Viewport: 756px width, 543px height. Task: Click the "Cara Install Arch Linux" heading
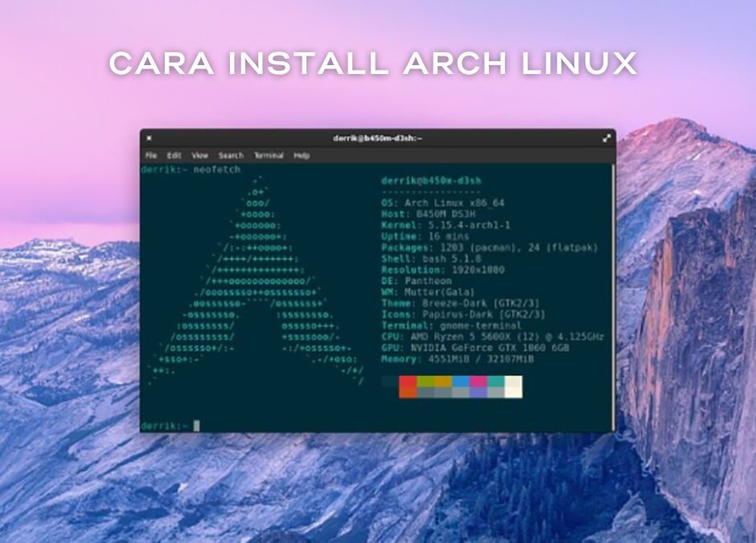click(373, 63)
